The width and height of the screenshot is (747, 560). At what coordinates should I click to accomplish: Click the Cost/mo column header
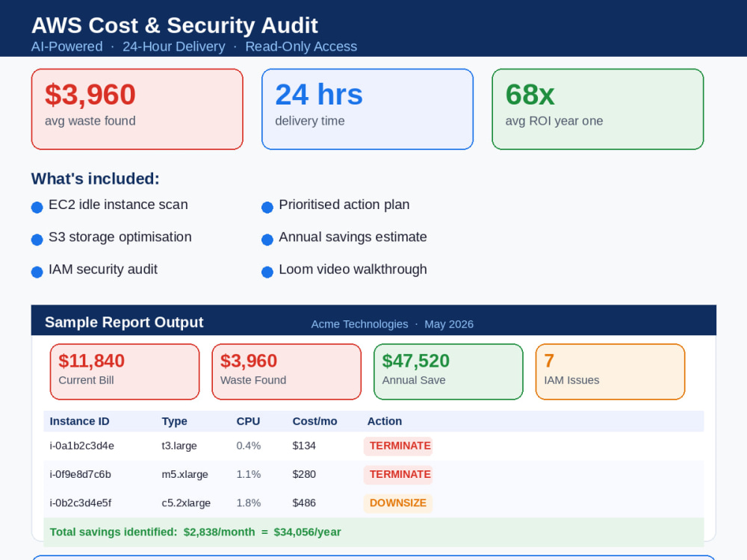tap(315, 421)
